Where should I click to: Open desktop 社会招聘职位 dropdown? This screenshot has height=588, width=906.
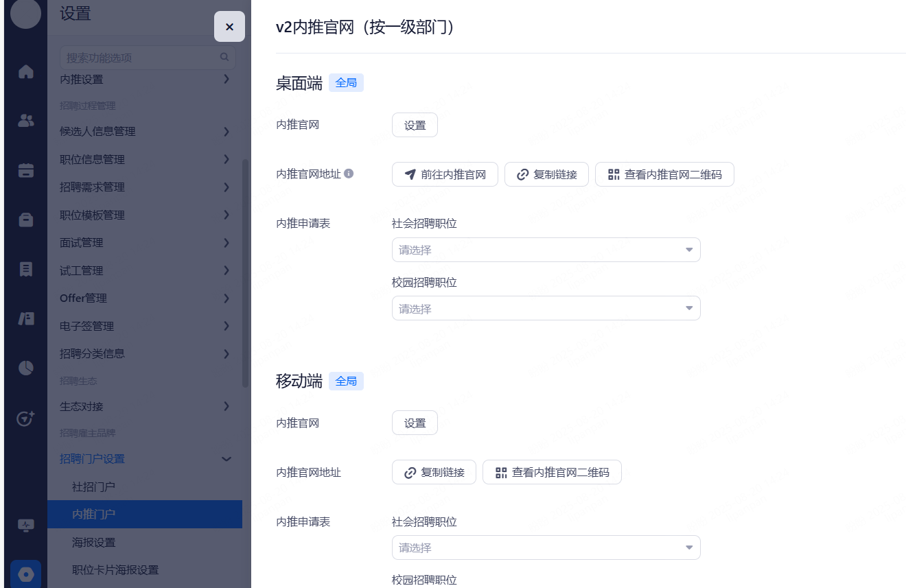(x=546, y=250)
